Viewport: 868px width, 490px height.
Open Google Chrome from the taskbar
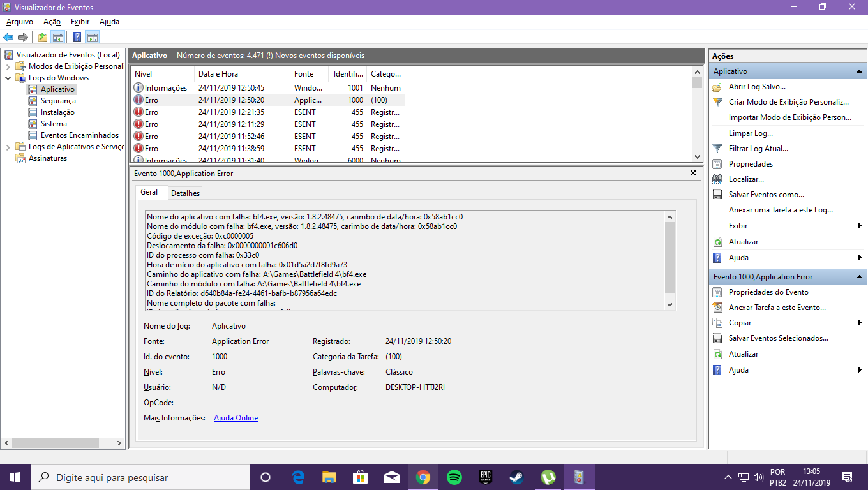point(423,477)
